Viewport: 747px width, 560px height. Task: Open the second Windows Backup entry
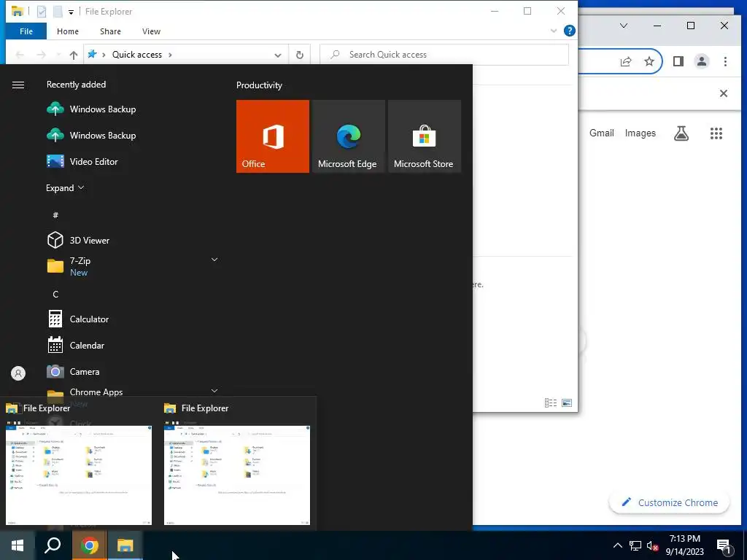point(102,135)
